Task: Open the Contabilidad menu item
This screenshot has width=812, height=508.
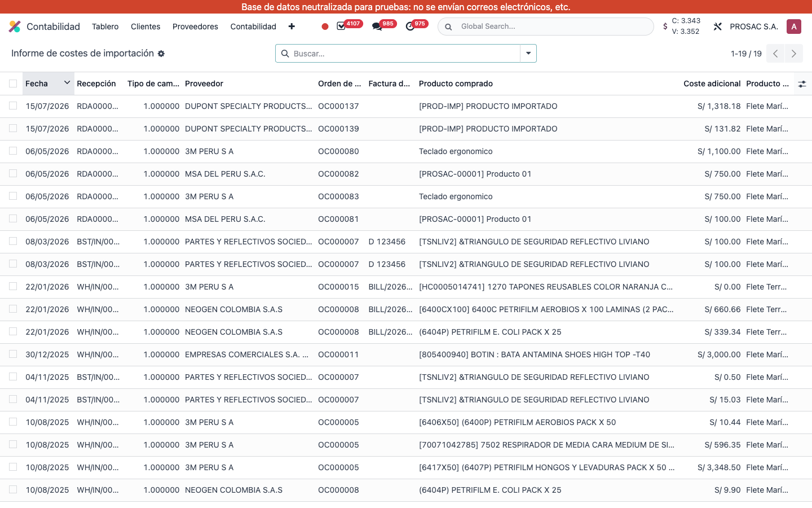Action: click(x=253, y=27)
